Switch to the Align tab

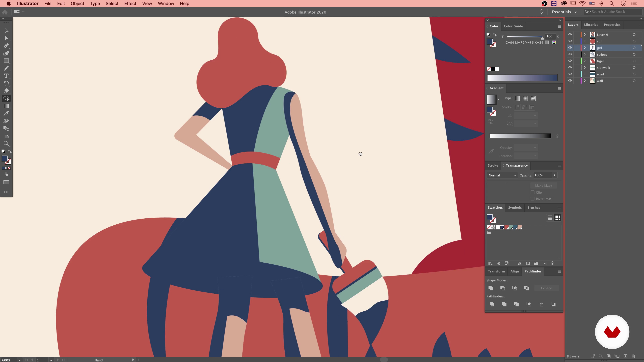click(x=515, y=271)
